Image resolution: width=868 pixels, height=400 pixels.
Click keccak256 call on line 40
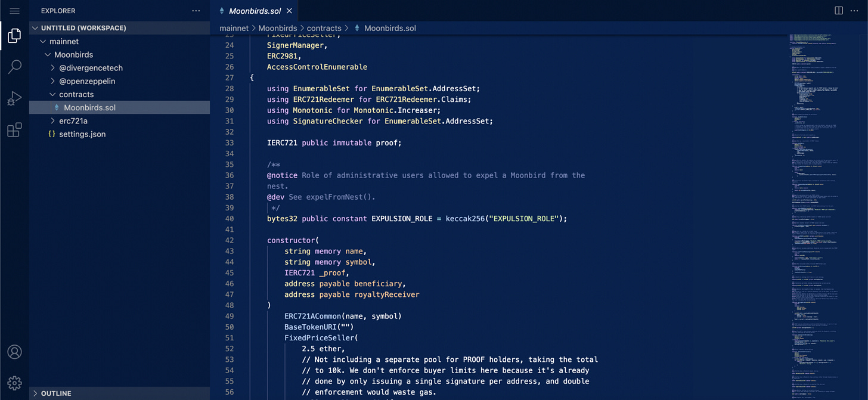pyautogui.click(x=464, y=219)
